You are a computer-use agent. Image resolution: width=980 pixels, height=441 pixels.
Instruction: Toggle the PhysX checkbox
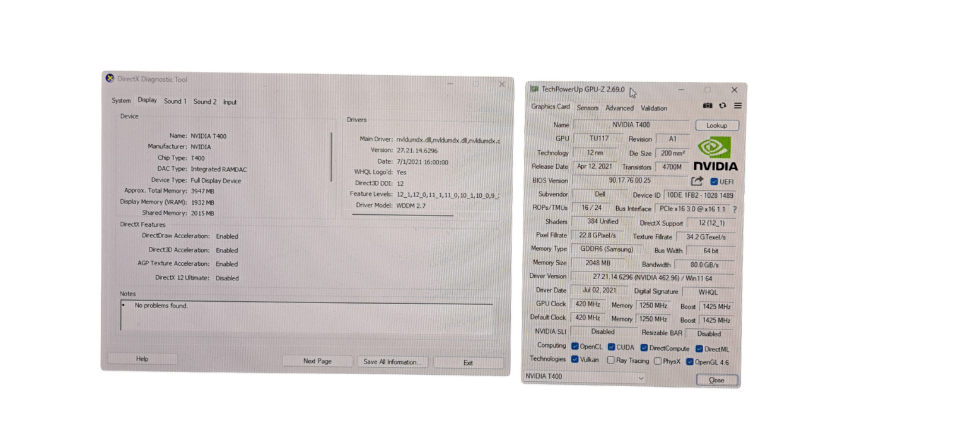coord(658,361)
